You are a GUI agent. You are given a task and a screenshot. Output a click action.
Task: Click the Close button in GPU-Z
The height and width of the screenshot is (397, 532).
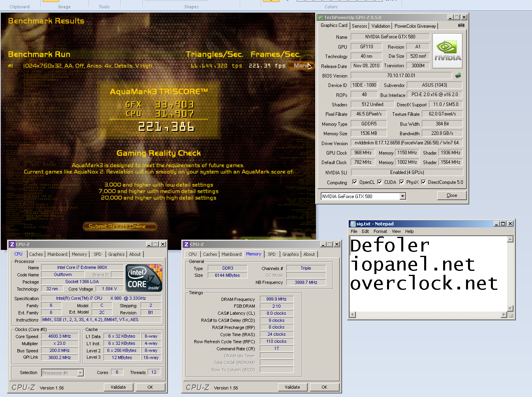pyautogui.click(x=452, y=195)
